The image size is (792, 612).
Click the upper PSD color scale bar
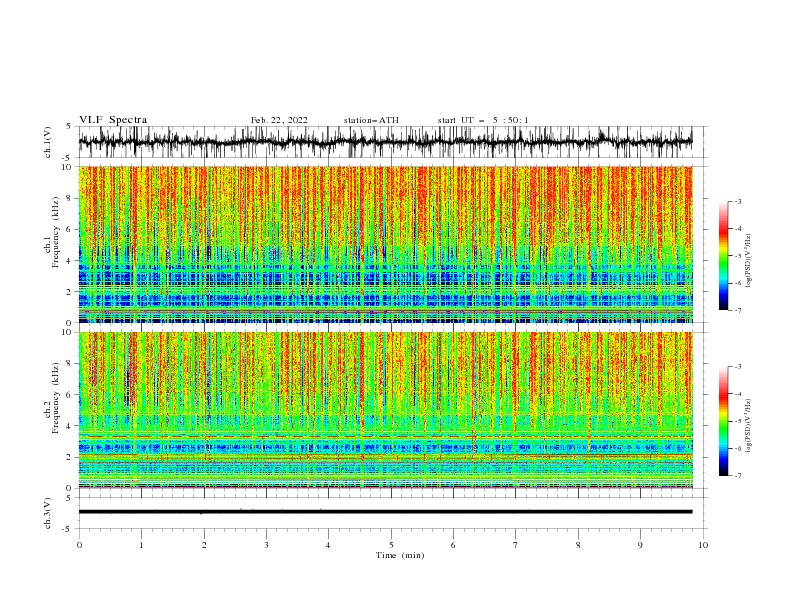coord(724,256)
